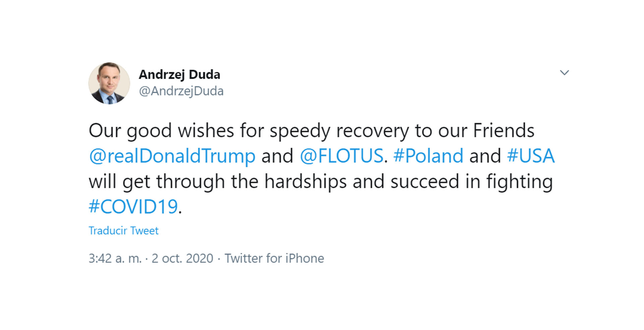Viewport: 644px width, 330px height.
Task: Visit the @FLOTUS mention
Action: coord(341,156)
